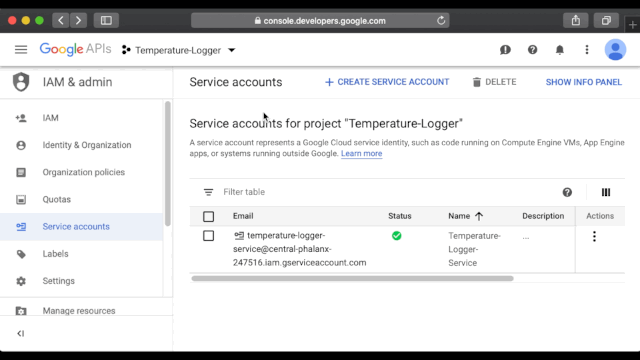This screenshot has height=360, width=640.
Task: Follow the Learn more link
Action: (x=362, y=153)
